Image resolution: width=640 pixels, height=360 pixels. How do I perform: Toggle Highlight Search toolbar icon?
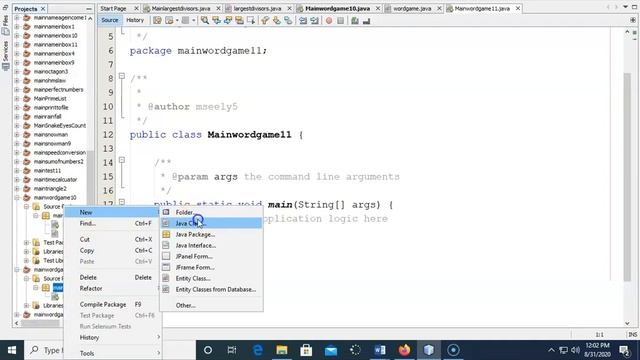tap(240, 20)
